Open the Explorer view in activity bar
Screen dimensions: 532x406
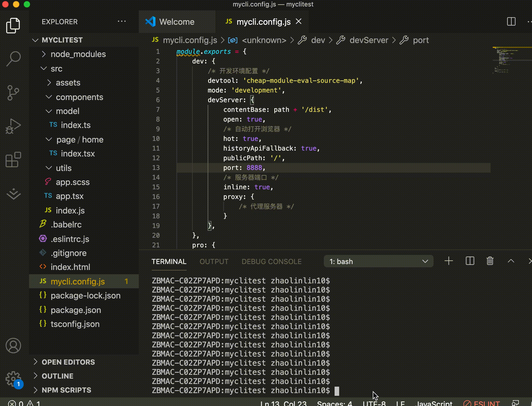point(13,26)
